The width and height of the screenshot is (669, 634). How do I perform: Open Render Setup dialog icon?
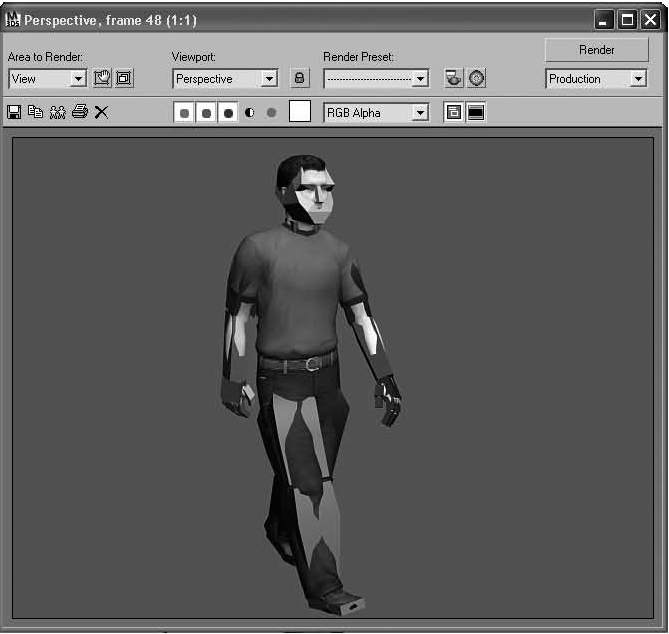pyautogui.click(x=454, y=78)
